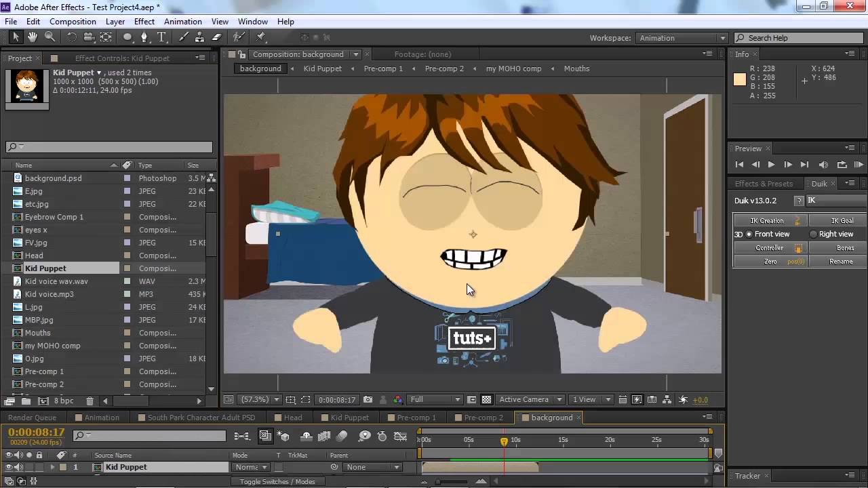Screen dimensions: 868x488
Task: Open the Composition: background viewer dropdown
Action: point(355,54)
